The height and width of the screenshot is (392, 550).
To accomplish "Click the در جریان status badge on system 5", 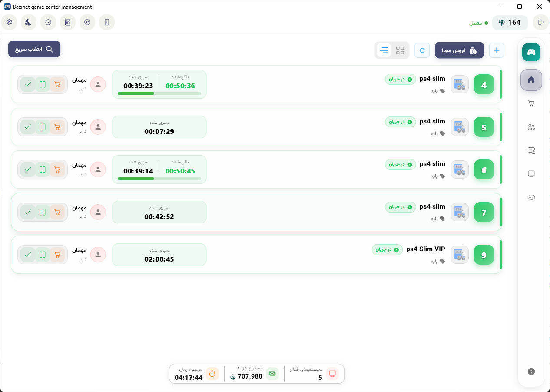I will (x=400, y=122).
